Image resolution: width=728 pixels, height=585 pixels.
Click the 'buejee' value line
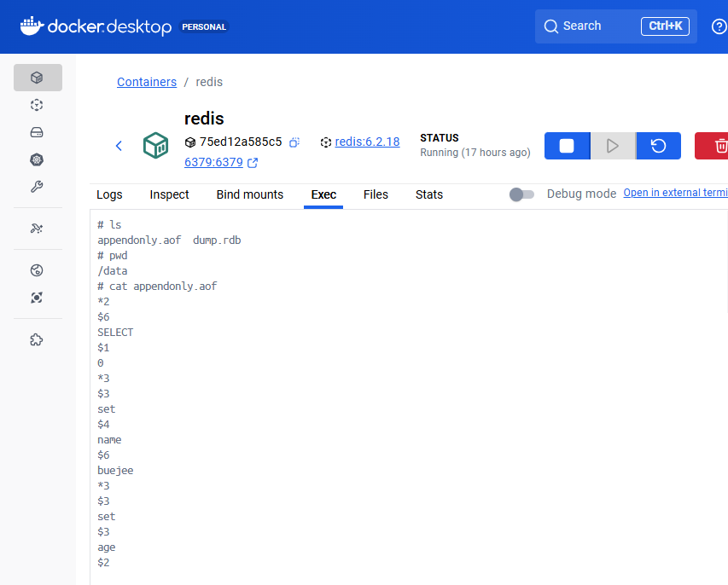[x=115, y=471]
